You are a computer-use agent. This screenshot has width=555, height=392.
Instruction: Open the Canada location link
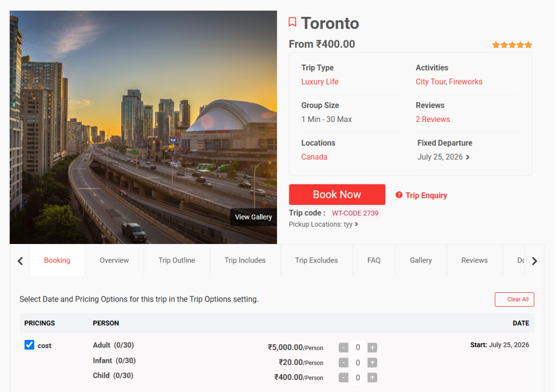click(314, 157)
